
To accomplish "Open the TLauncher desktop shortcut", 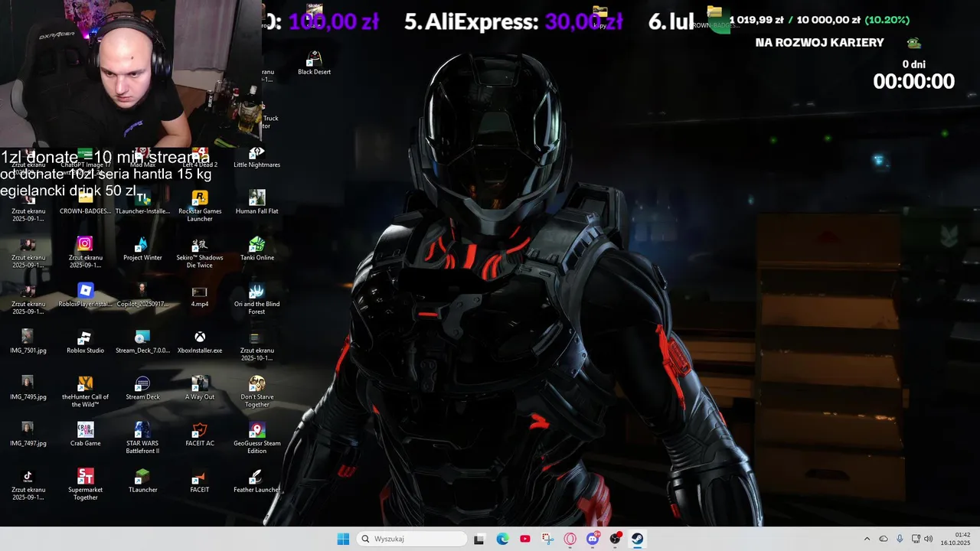I will point(142,481).
